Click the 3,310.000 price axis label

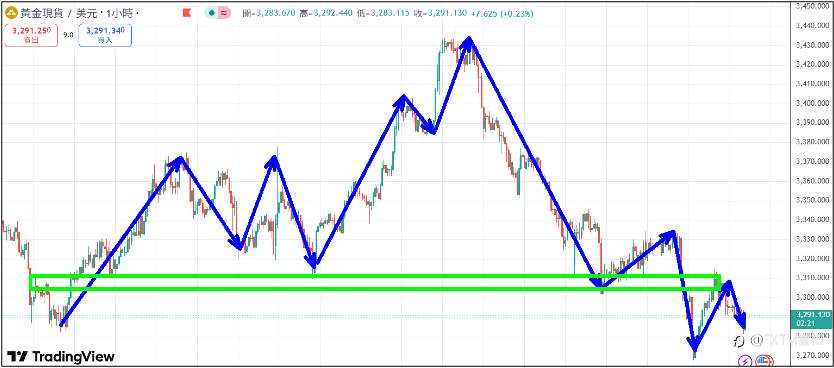(x=813, y=278)
